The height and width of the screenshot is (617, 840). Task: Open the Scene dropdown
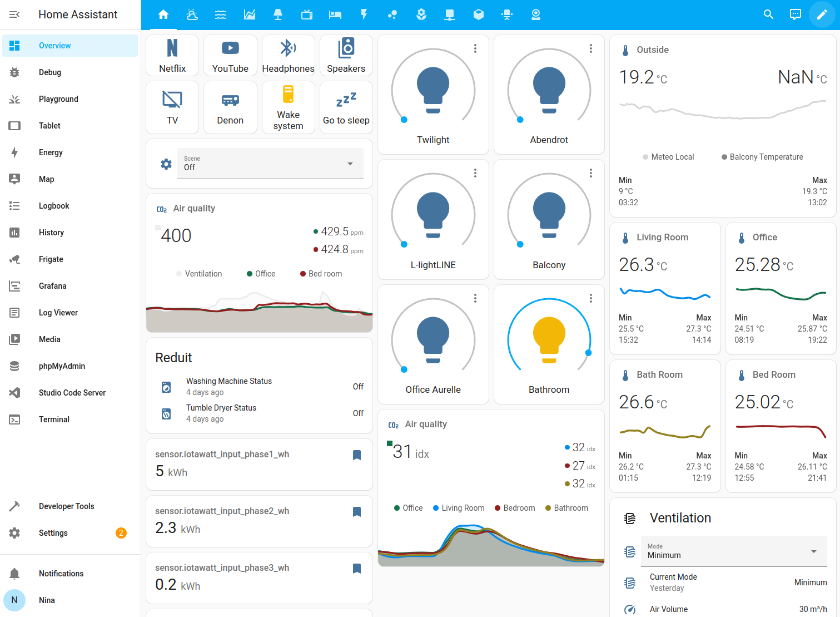[270, 164]
